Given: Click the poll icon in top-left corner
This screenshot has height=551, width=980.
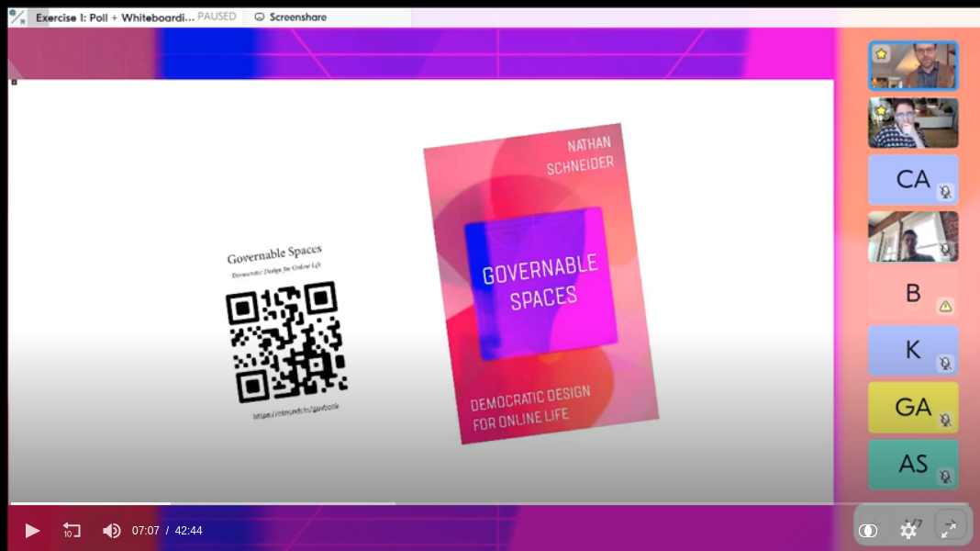Looking at the screenshot, I should click(x=17, y=17).
